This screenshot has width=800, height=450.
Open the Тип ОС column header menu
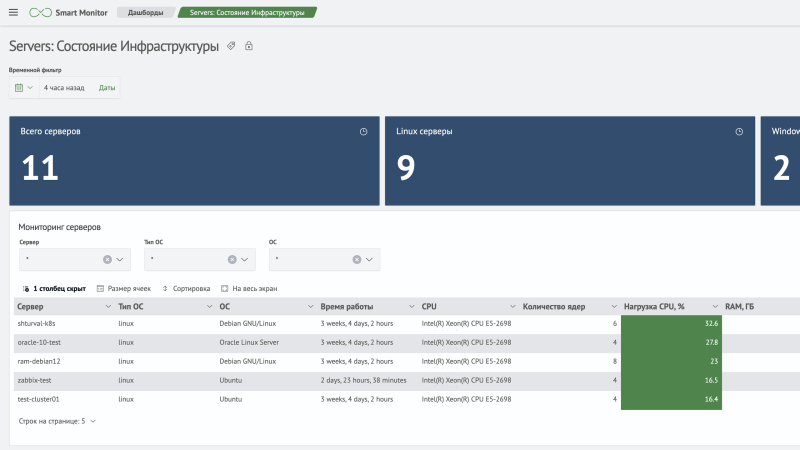tap(209, 307)
